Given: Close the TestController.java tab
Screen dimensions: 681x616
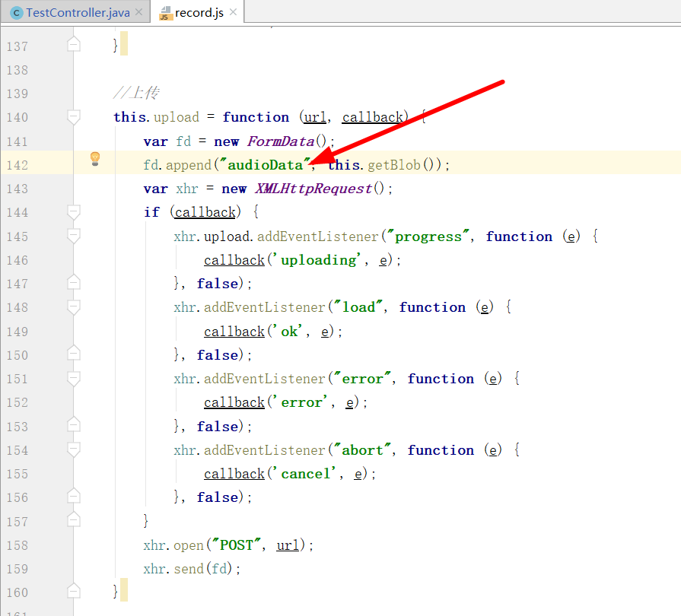Looking at the screenshot, I should tap(140, 12).
